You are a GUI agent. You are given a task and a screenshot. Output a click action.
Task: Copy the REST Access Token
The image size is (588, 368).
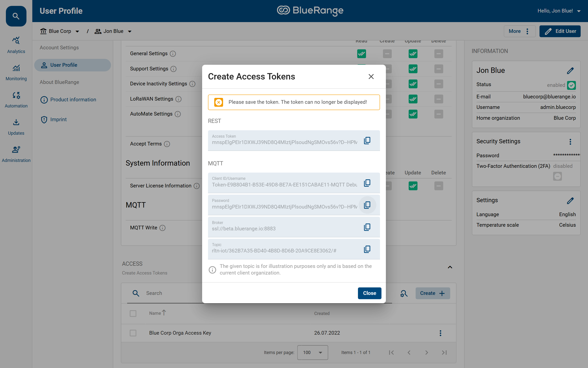point(367,141)
